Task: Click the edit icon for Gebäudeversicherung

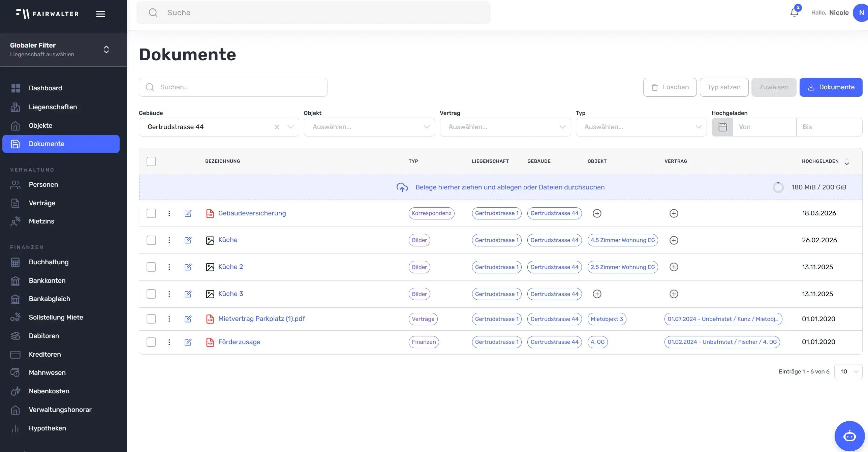Action: coord(188,213)
